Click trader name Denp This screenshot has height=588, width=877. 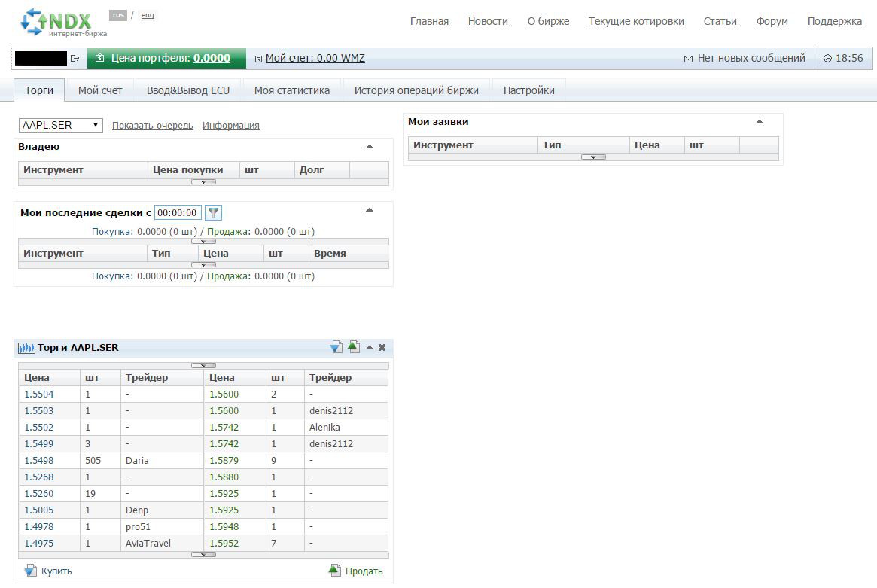(137, 510)
